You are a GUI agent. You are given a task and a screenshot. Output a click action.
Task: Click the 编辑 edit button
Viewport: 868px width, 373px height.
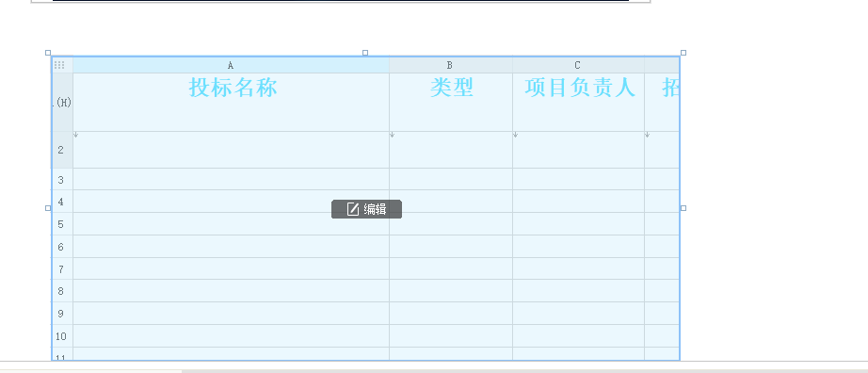366,209
